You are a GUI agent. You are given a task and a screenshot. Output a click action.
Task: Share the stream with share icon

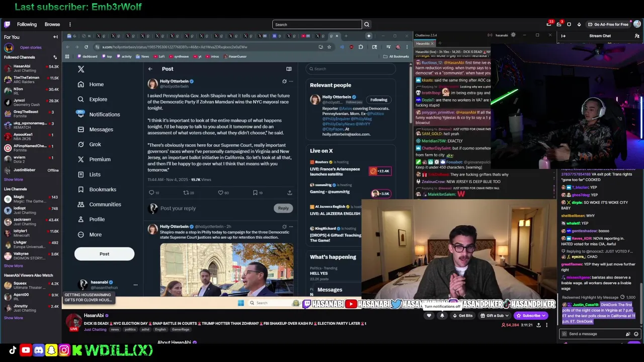point(538,325)
